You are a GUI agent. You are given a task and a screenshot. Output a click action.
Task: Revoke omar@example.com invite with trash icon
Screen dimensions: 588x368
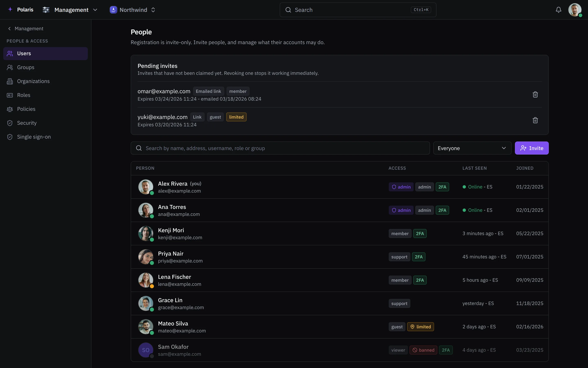[x=535, y=94]
